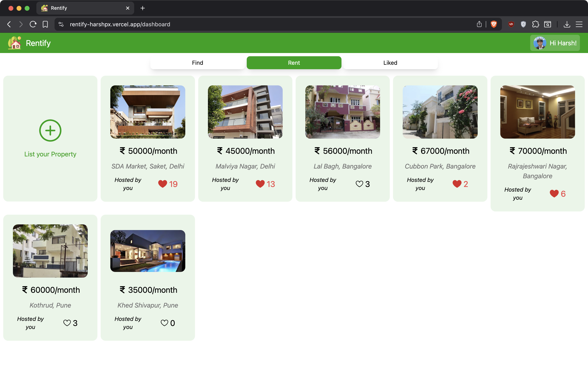Reload the page with the refresh icon
The width and height of the screenshot is (588, 365).
(x=33, y=24)
